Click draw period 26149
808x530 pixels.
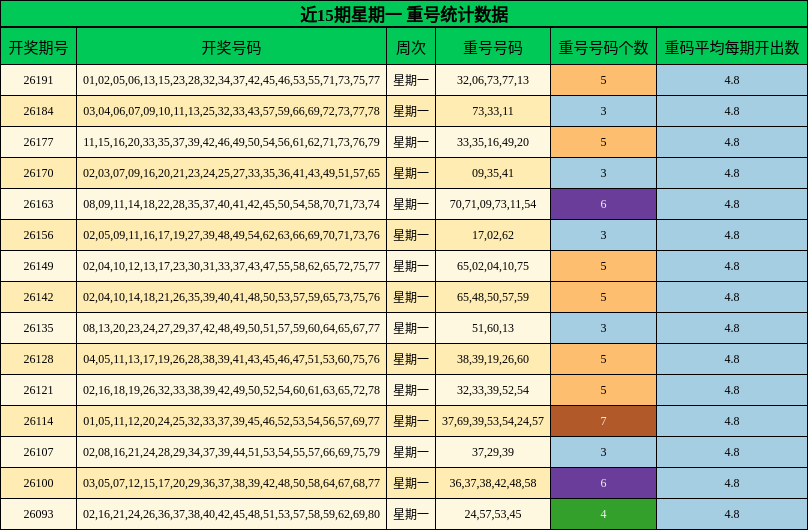pyautogui.click(x=39, y=266)
